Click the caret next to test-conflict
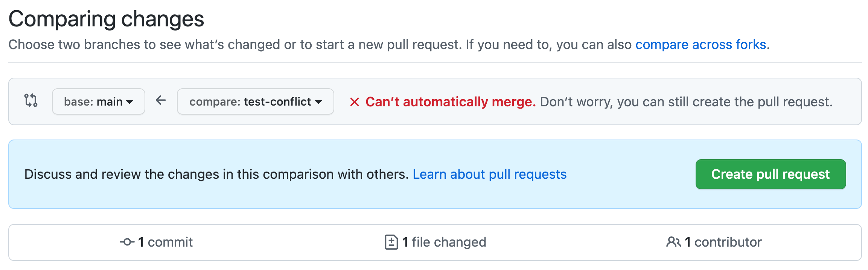The height and width of the screenshot is (270, 868). tap(318, 102)
